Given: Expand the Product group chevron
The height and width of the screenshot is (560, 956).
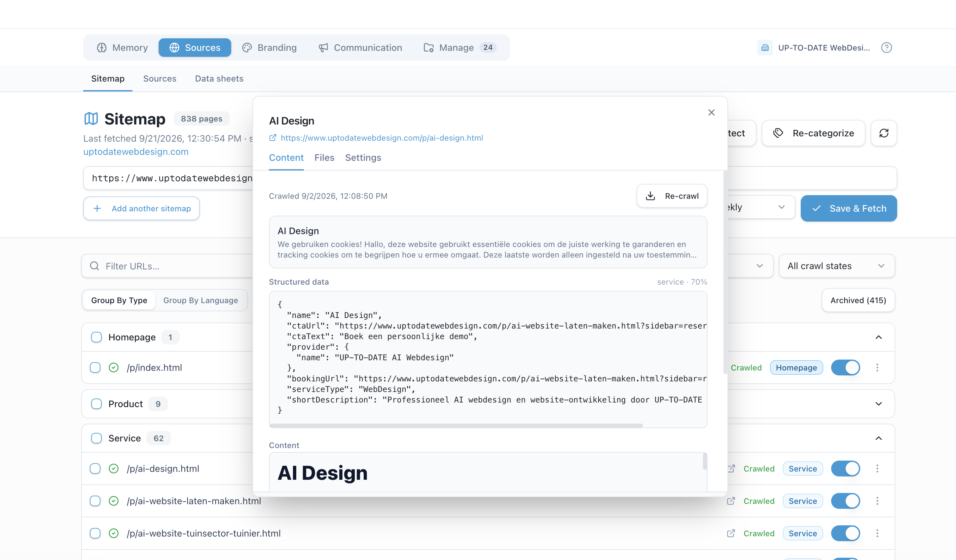Looking at the screenshot, I should tap(879, 404).
